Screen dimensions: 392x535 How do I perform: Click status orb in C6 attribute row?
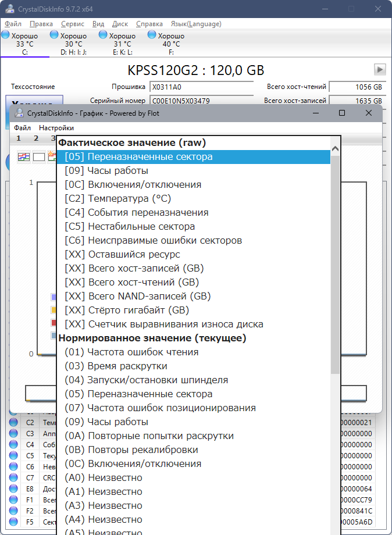[13, 466]
